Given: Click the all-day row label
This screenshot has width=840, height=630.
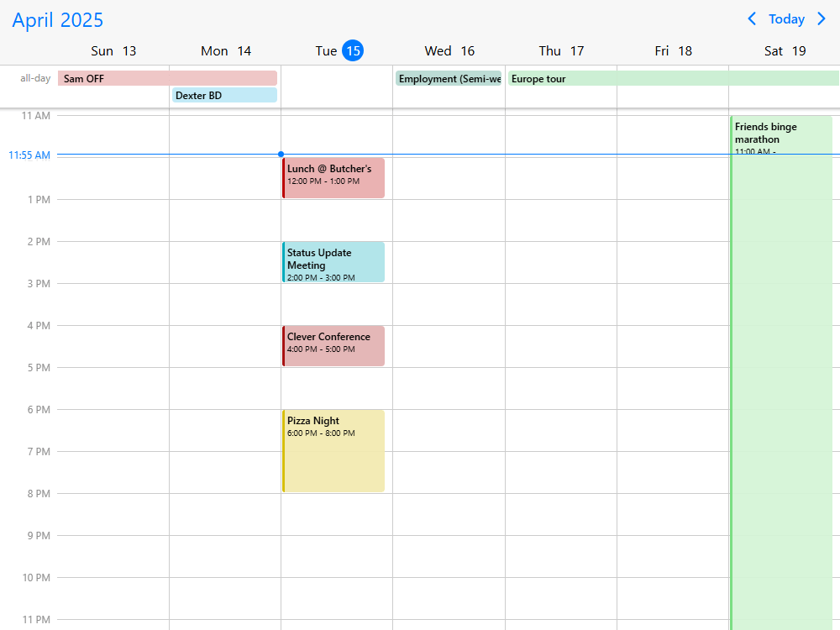Looking at the screenshot, I should [35, 78].
